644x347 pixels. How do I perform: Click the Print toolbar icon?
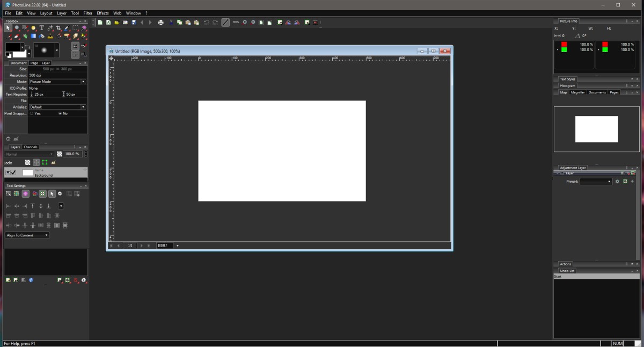160,23
